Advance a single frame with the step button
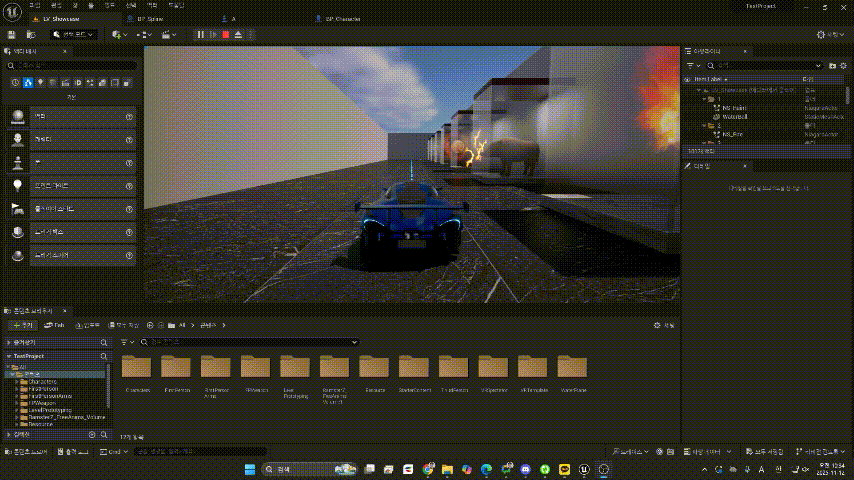The width and height of the screenshot is (854, 480). [213, 34]
